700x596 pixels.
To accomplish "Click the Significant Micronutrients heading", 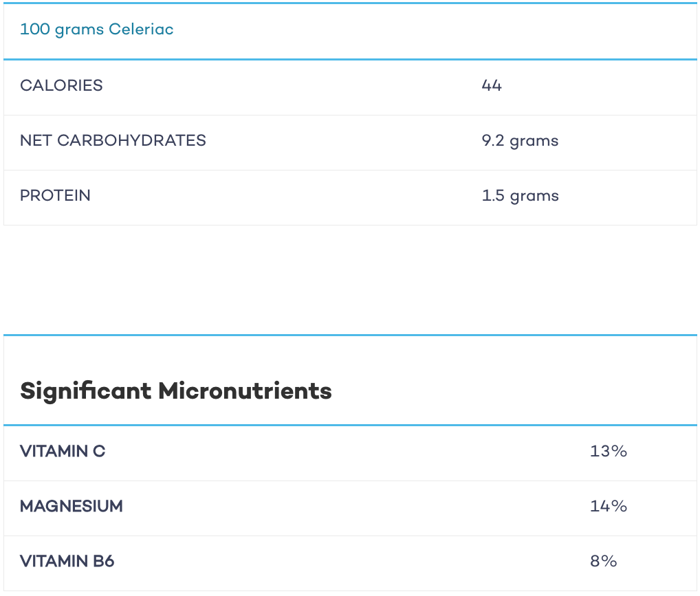I will tap(176, 392).
